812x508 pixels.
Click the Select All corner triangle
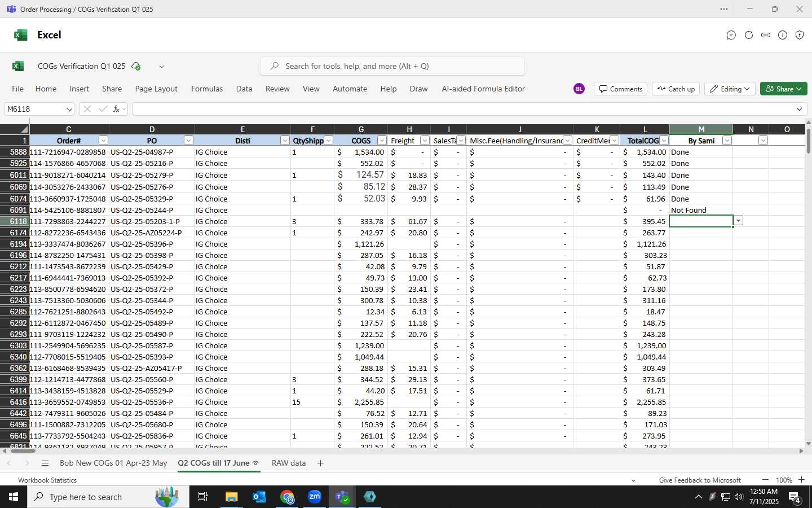tap(24, 130)
